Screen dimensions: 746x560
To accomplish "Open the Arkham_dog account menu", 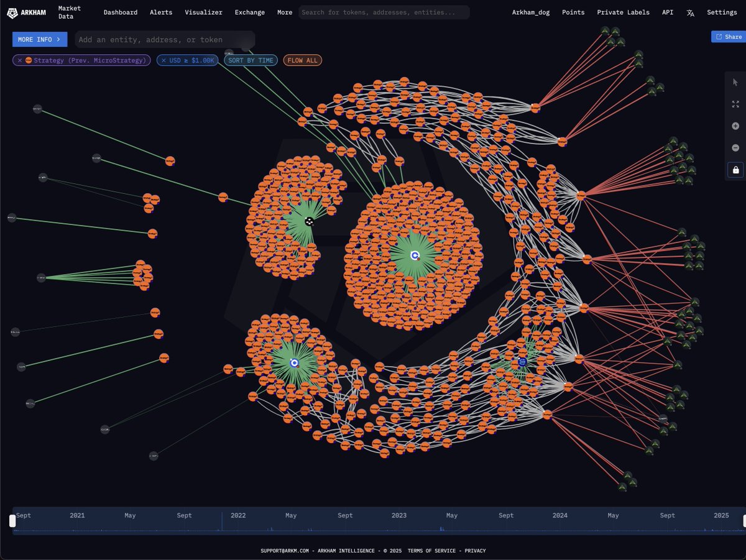I will coord(531,12).
